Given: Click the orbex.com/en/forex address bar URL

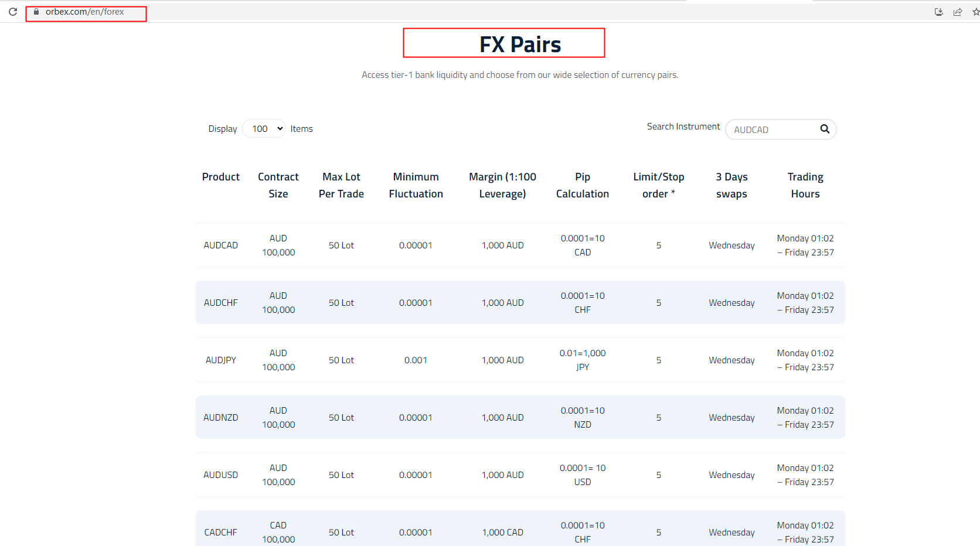Looking at the screenshot, I should click(x=85, y=12).
